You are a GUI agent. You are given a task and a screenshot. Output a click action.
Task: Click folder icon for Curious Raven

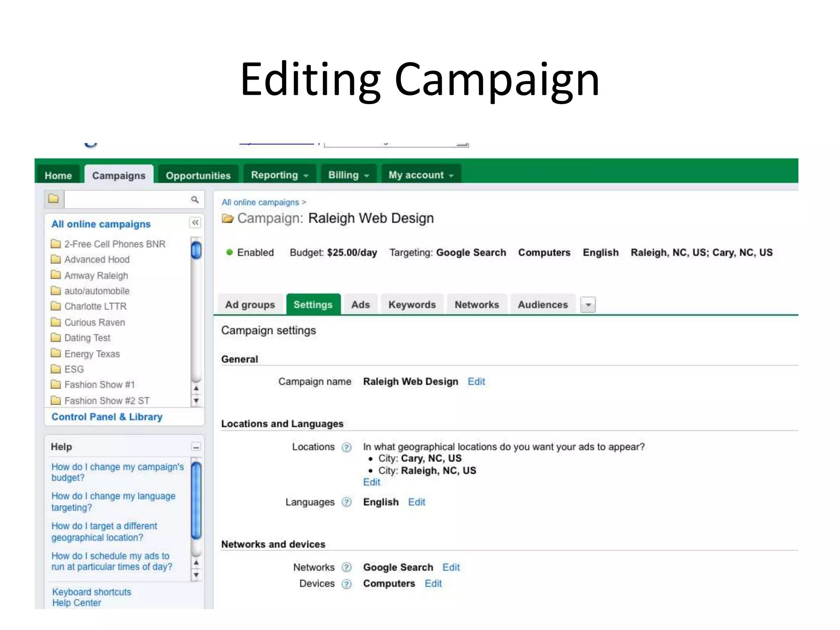(x=56, y=322)
